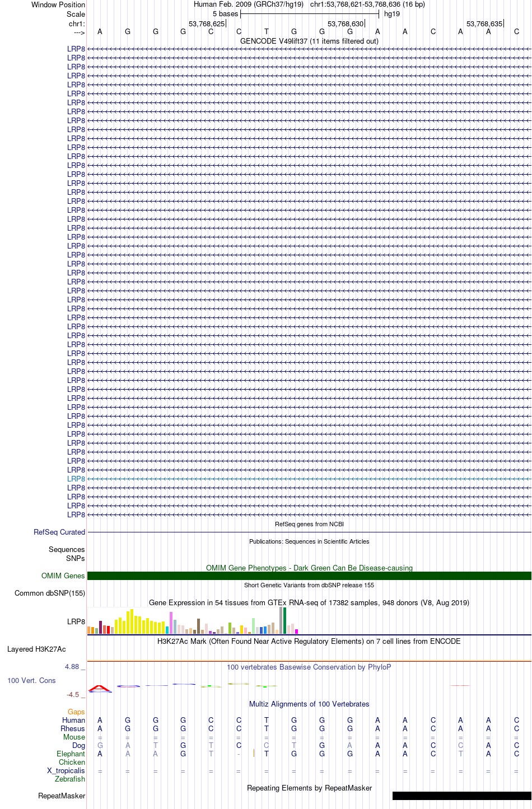Select the Dog alignment row label

[x=78, y=745]
